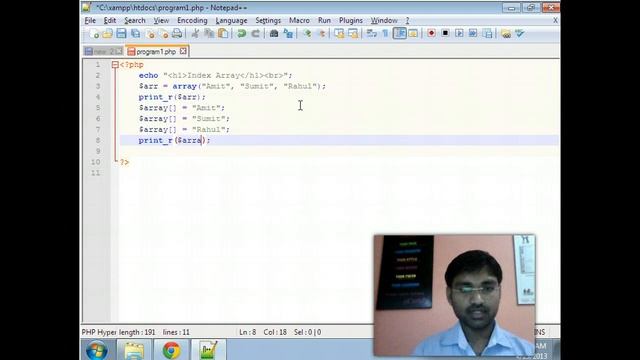The image size is (640, 360).
Task: Open the Language menu
Action: click(x=231, y=20)
